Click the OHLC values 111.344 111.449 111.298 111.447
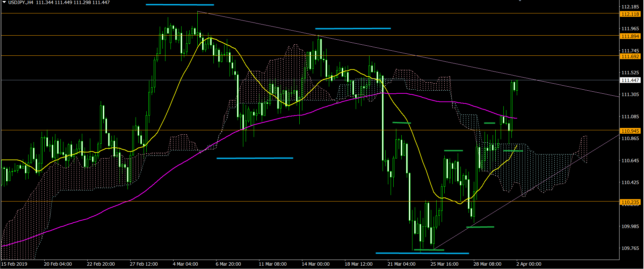644x269 pixels. (73, 2)
